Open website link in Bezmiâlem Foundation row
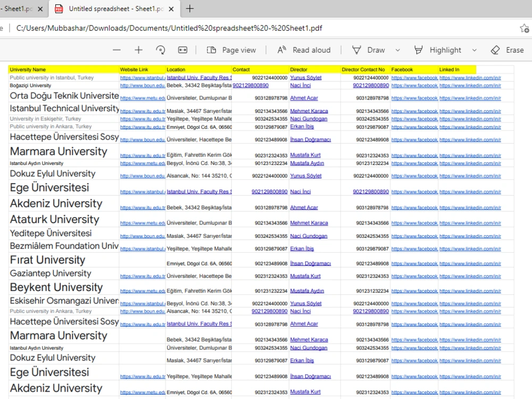This screenshot has width=532, height=399. (143, 249)
